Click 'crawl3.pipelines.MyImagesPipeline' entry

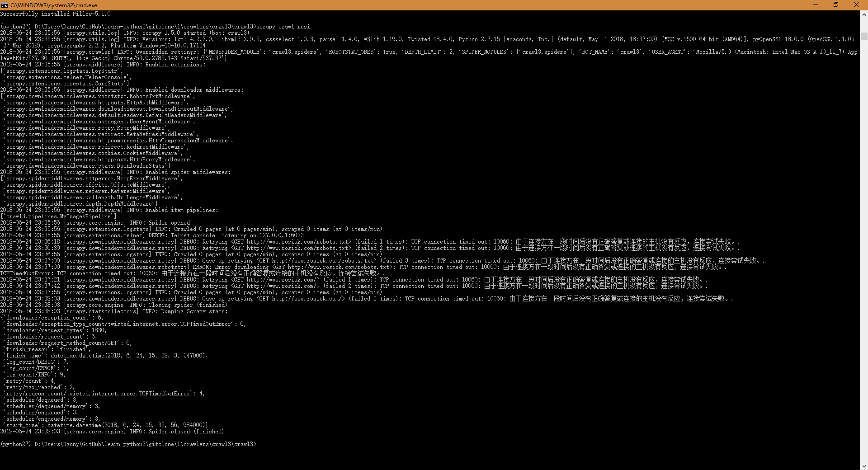pos(59,216)
